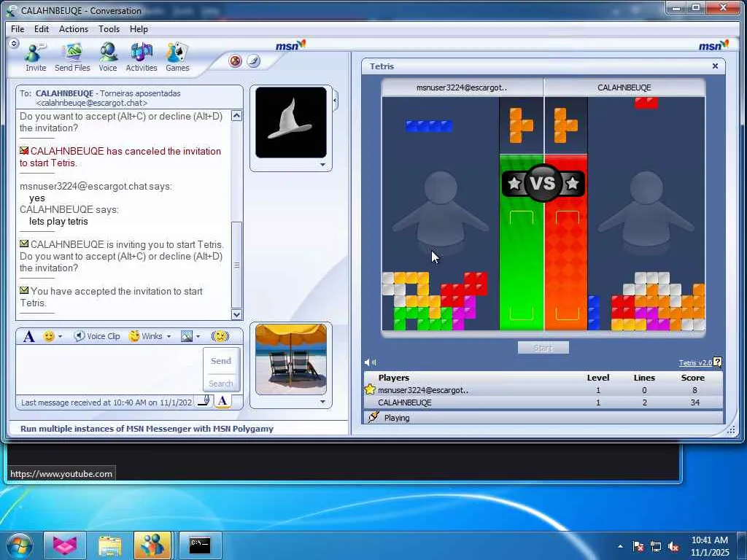Switch to handwriting mode pen icon

[204, 402]
